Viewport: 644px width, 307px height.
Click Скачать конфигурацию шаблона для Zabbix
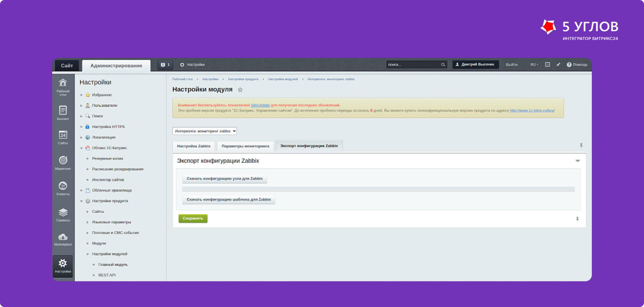tap(229, 200)
